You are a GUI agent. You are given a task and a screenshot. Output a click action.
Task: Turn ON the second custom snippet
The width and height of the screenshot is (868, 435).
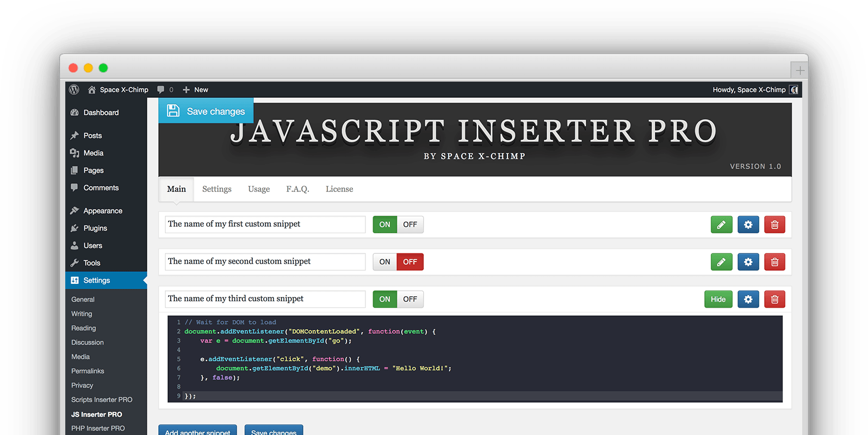click(x=385, y=262)
